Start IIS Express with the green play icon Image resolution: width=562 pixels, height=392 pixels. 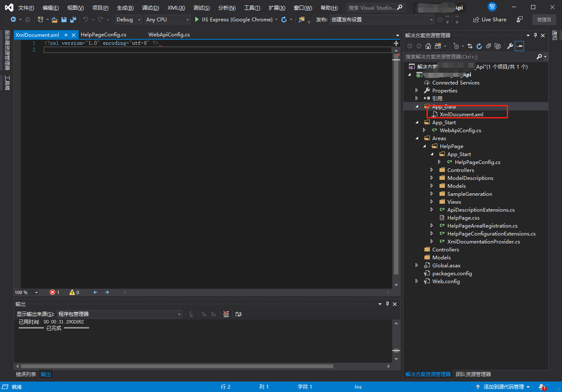coord(197,20)
